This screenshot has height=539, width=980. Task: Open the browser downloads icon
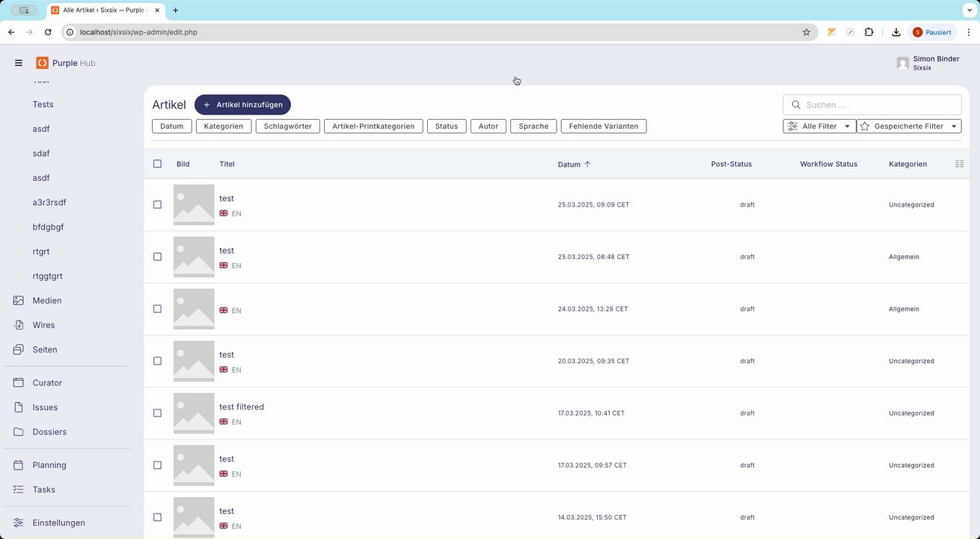coord(895,32)
